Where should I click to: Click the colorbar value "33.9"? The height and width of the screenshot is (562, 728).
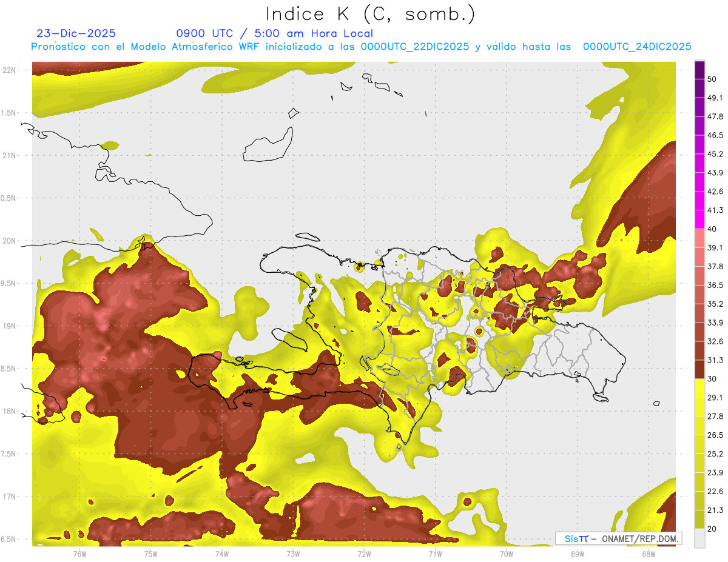pyautogui.click(x=715, y=323)
